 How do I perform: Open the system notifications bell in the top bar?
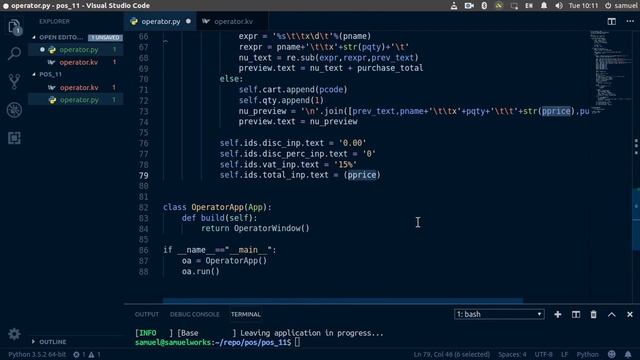pyautogui.click(x=544, y=6)
